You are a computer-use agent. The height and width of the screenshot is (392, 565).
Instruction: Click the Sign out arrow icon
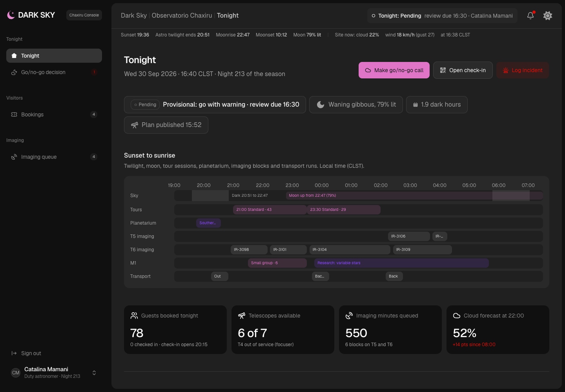point(14,353)
